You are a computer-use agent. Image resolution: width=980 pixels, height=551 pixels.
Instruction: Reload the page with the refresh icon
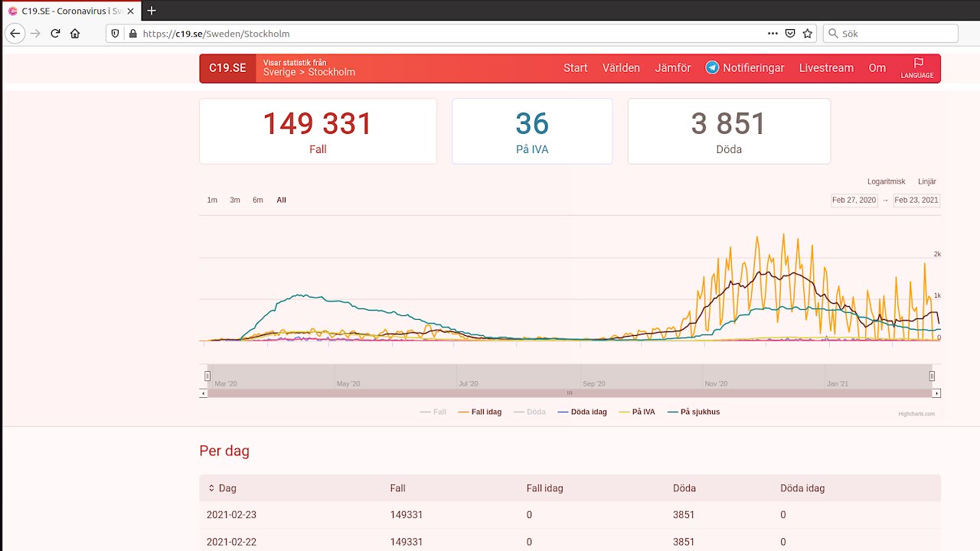pos(55,34)
